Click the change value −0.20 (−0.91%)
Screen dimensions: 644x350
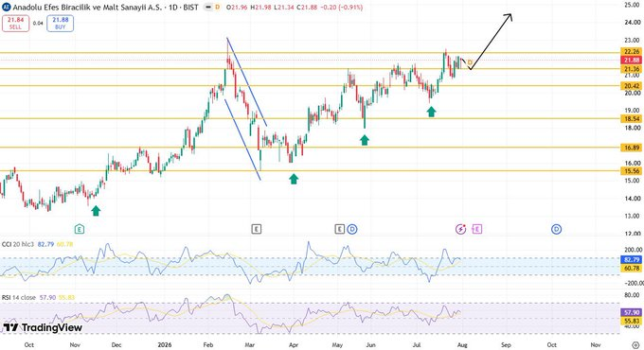click(x=341, y=7)
